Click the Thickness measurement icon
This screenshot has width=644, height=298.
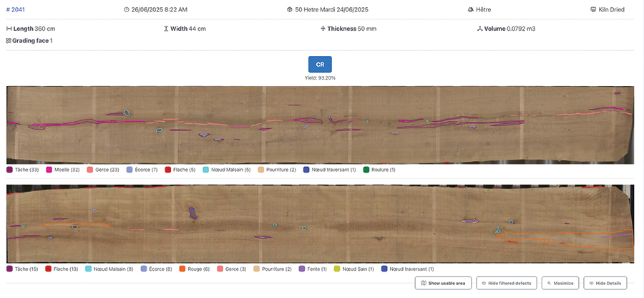click(323, 29)
